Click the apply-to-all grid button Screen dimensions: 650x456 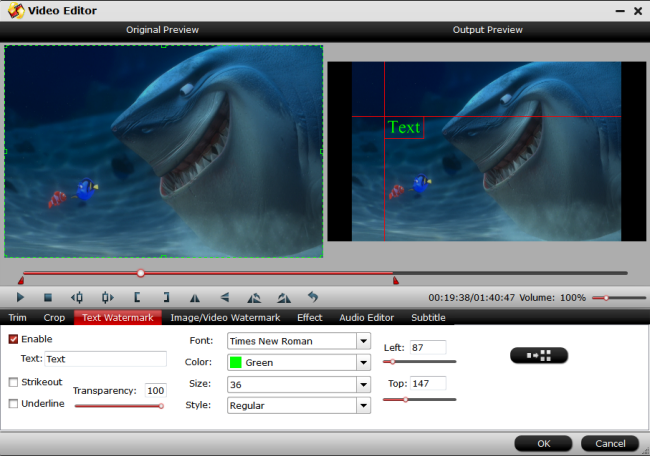click(x=539, y=355)
